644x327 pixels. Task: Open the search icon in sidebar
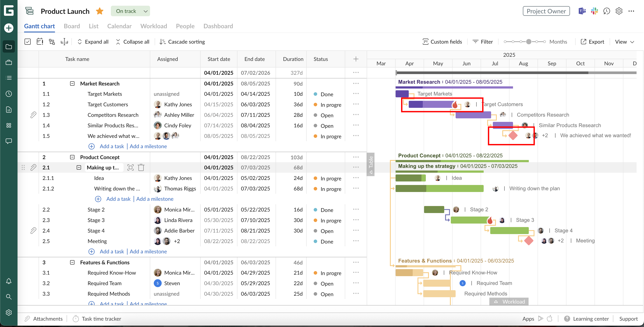tap(9, 297)
